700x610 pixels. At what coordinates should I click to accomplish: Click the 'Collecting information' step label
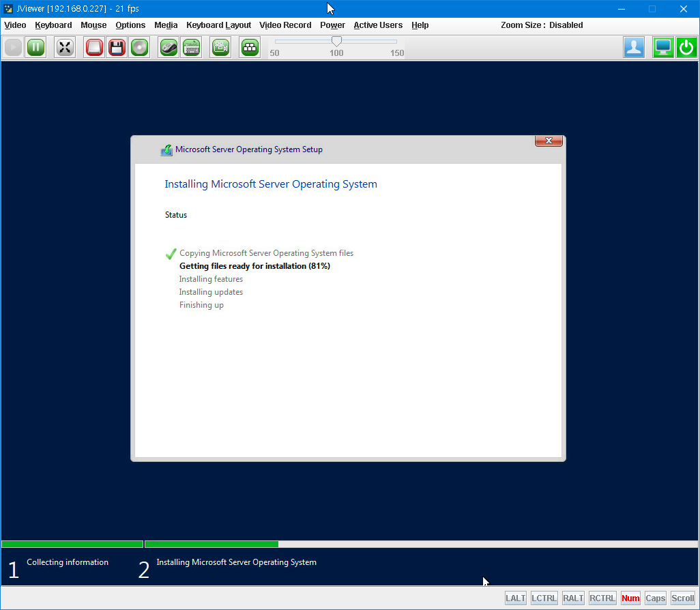(x=68, y=562)
